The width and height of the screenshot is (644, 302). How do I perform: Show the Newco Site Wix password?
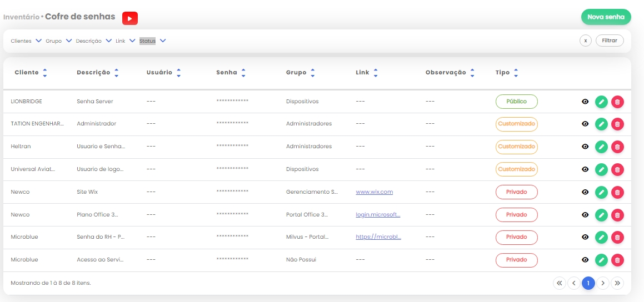click(x=585, y=192)
